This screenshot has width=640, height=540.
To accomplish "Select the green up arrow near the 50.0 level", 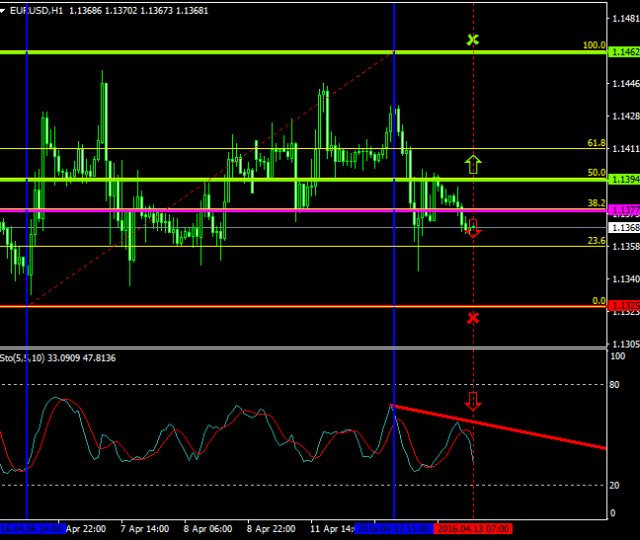I will pyautogui.click(x=473, y=164).
